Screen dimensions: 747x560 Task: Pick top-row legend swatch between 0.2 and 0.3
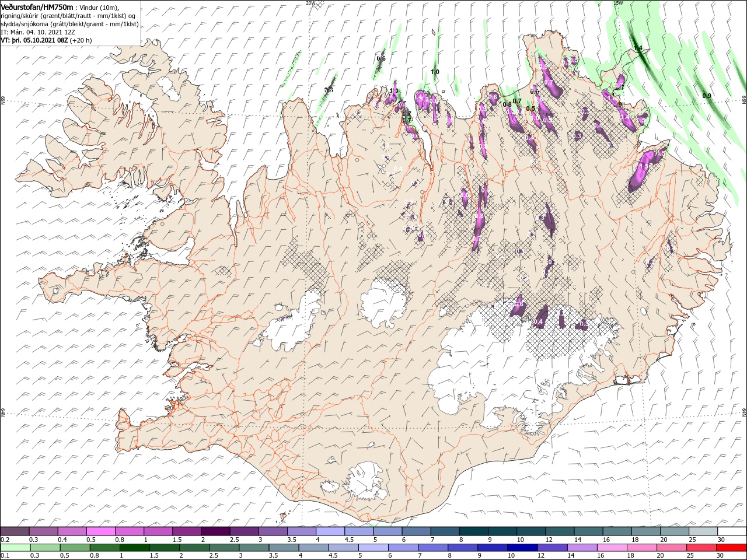[x=15, y=531]
